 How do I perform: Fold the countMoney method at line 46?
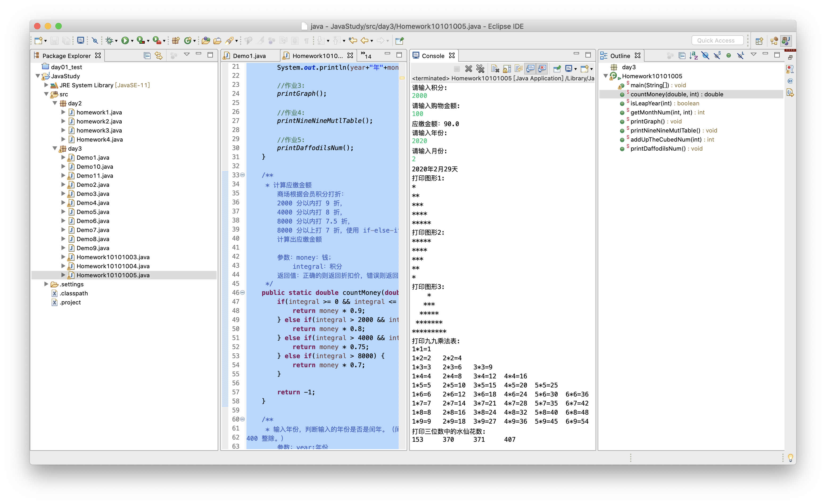243,292
